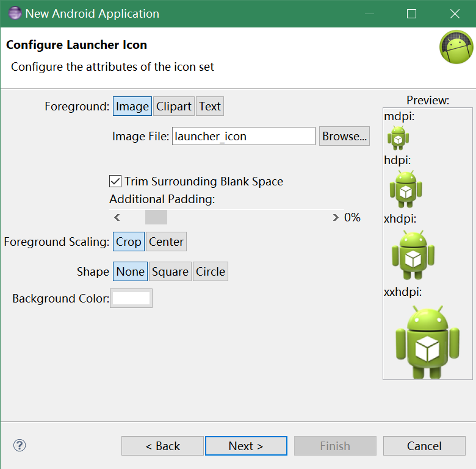Click the hdpi preview Android icon

coord(406,188)
